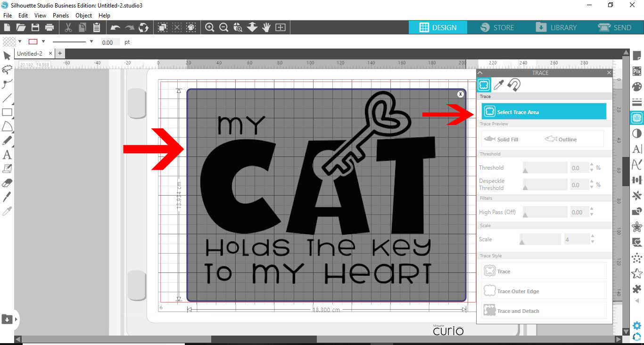Open the line style dropdown arrow

coord(91,41)
